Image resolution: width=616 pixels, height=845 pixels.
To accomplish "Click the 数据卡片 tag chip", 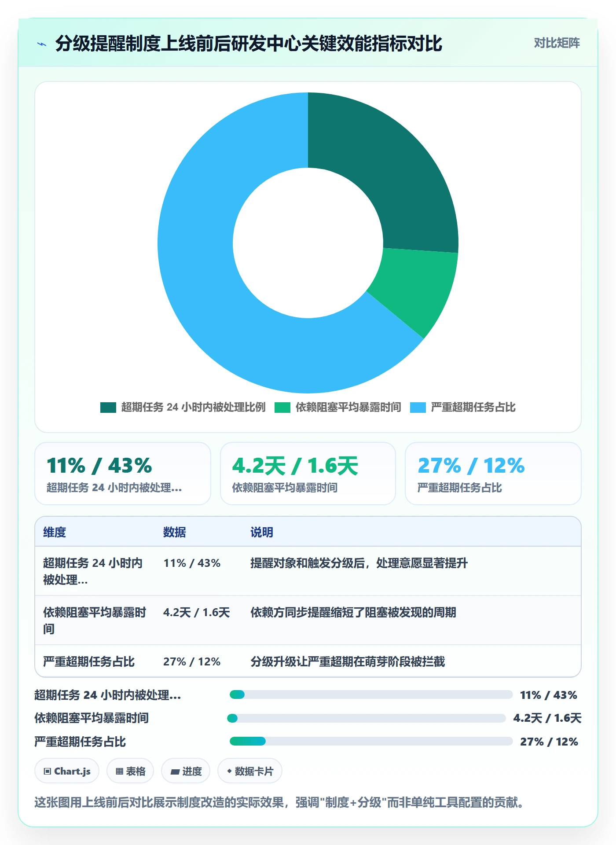I will click(250, 771).
